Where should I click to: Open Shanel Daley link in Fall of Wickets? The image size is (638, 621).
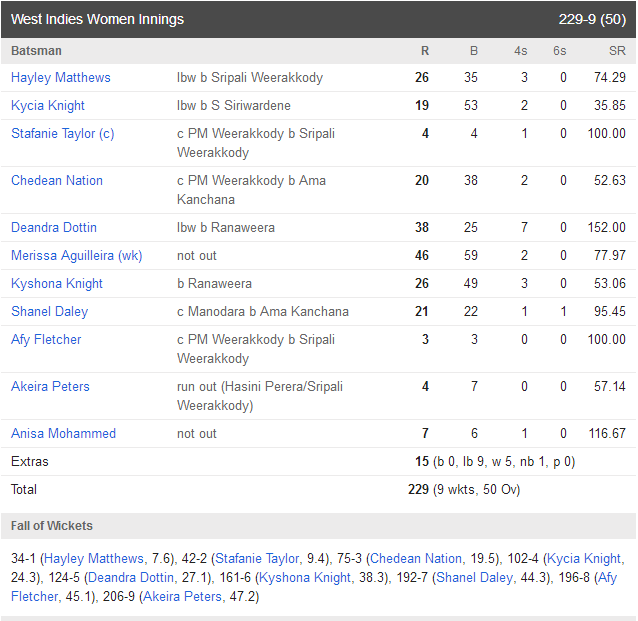coord(474,577)
